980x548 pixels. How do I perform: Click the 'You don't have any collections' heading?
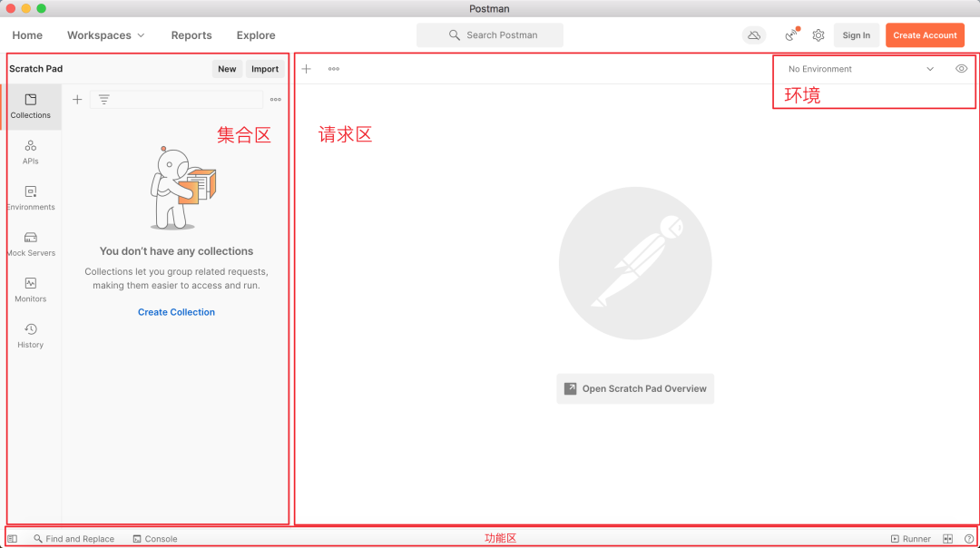[x=176, y=251]
